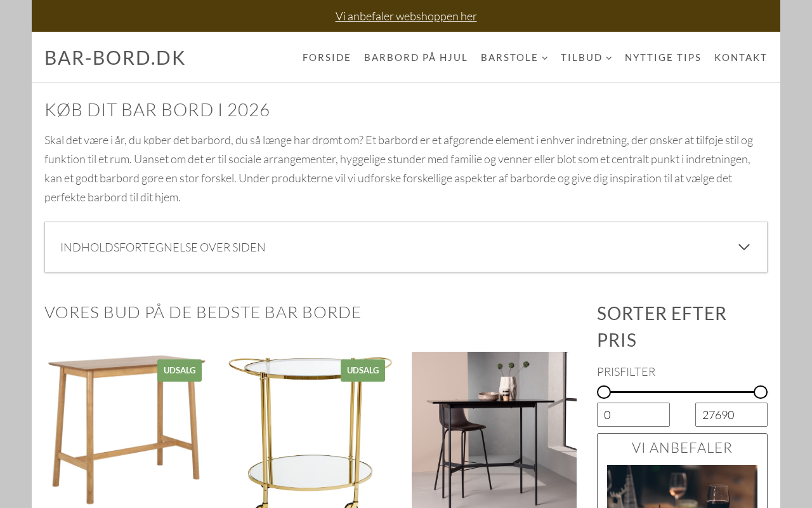Screen dimensions: 812x508
Task: Click the chevron icon in the table of contents
Action: [744, 247]
